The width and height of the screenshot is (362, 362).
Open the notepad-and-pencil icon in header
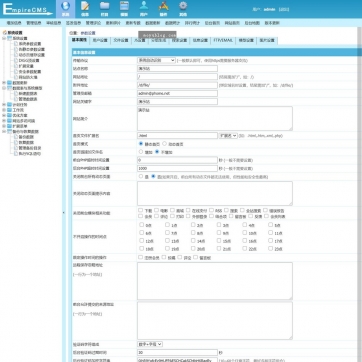[85, 9]
